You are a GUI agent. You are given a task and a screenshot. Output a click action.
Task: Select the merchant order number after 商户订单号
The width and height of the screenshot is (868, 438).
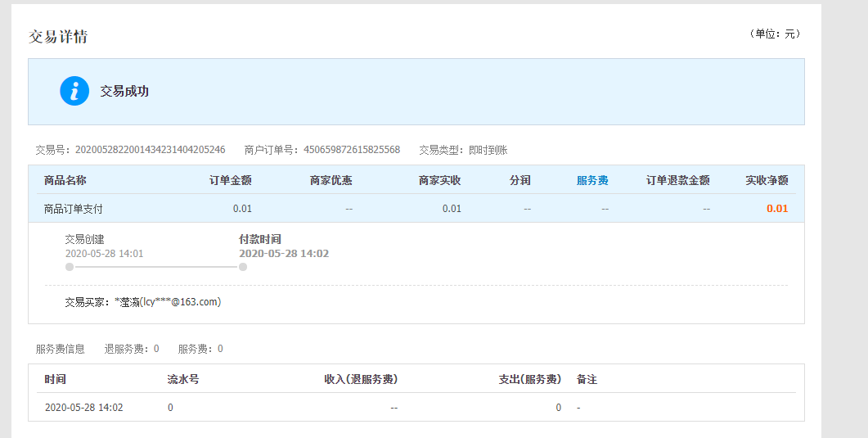tap(352, 150)
